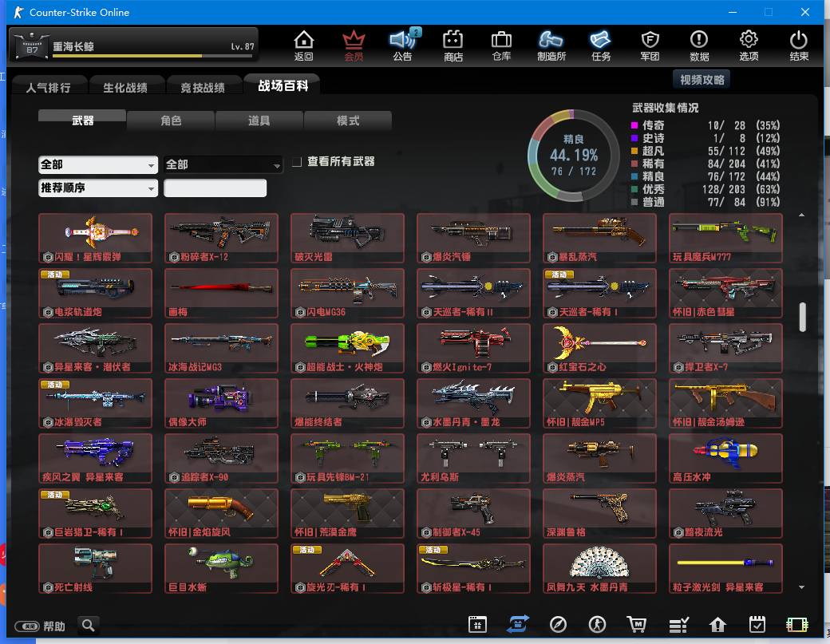830x644 pixels.
Task: Open the 闪耀!星辉震弹 weapon card
Action: [95, 238]
